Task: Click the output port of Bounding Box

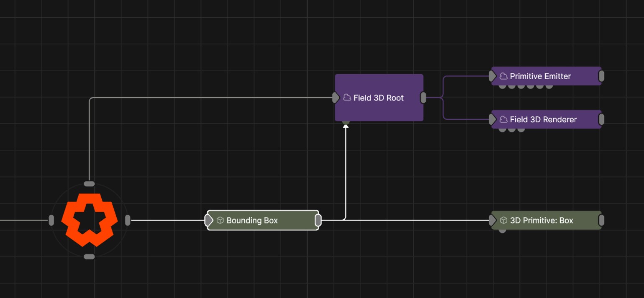Action: (x=318, y=220)
